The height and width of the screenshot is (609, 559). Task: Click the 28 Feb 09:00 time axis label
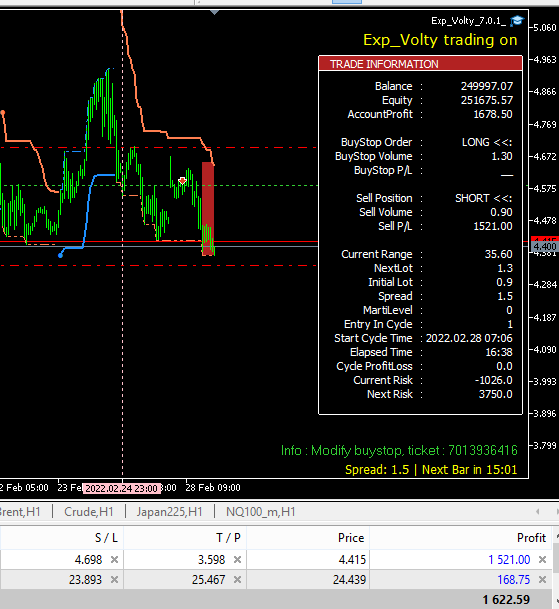tap(213, 488)
